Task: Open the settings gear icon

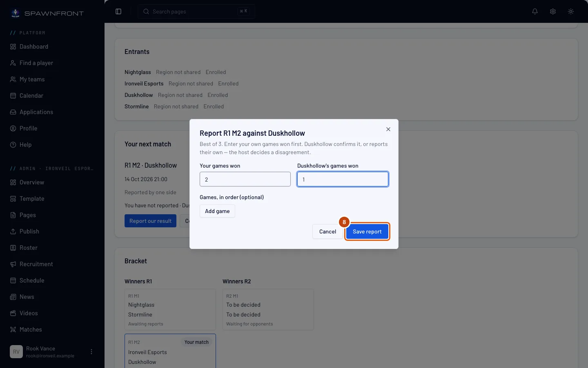Action: 553,11
